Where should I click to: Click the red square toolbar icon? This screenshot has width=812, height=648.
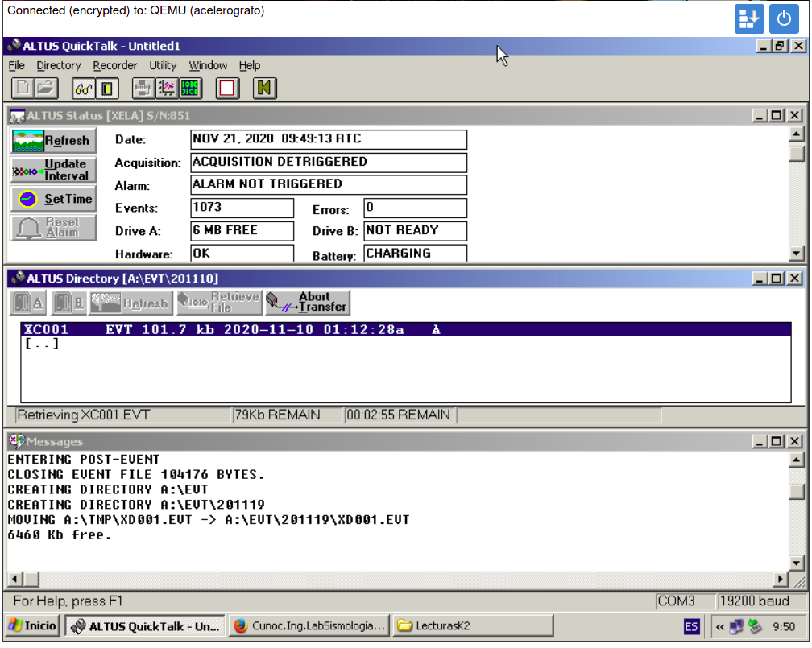226,88
